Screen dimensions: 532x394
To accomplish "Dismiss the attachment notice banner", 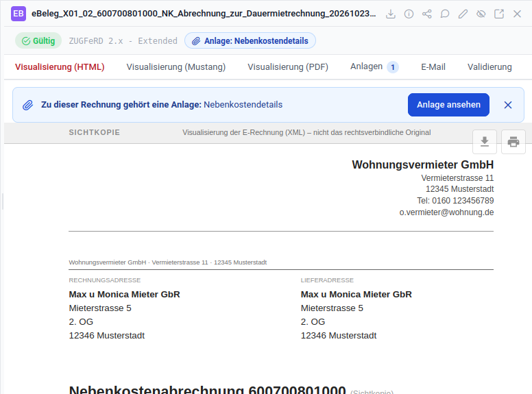I will pyautogui.click(x=507, y=105).
